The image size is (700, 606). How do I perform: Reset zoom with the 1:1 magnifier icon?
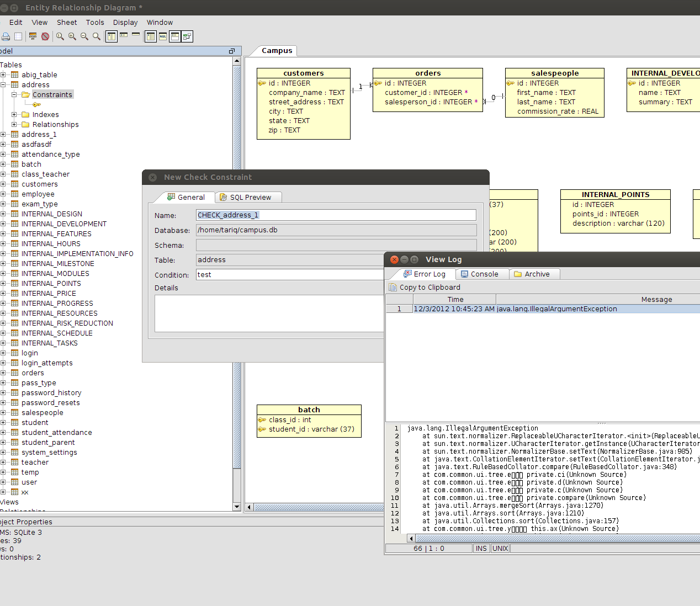[x=60, y=36]
